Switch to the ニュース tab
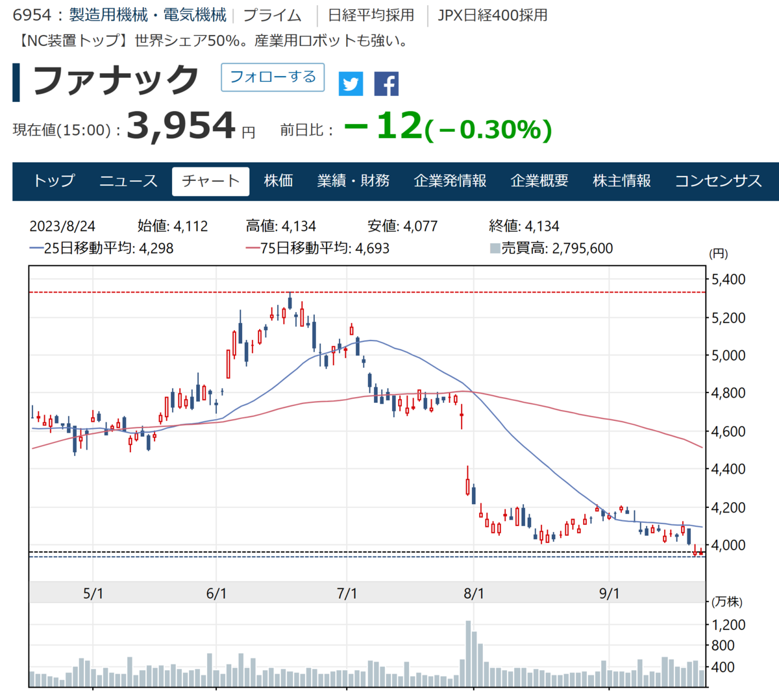Screen dimensions: 779x700 (x=129, y=181)
